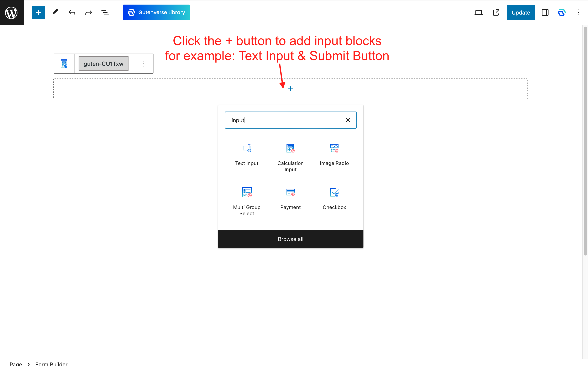Click Browse all in the inserter
This screenshot has width=588, height=366.
tap(290, 239)
